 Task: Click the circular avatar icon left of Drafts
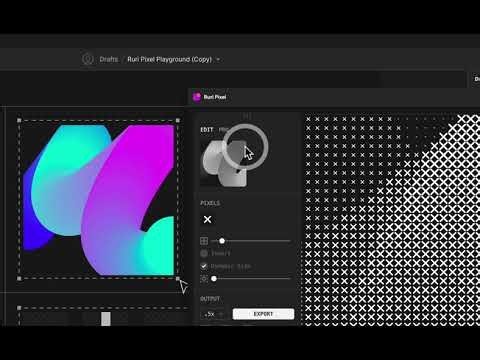tap(88, 59)
